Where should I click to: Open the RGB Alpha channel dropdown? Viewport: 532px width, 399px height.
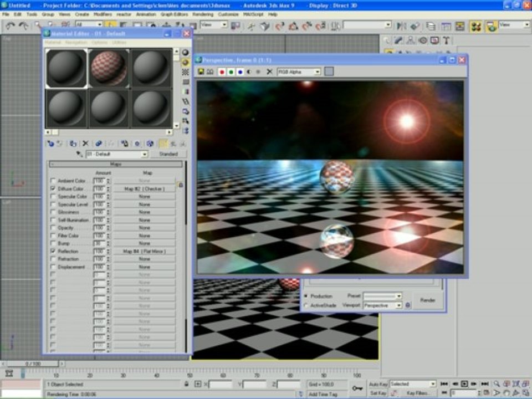pyautogui.click(x=299, y=72)
